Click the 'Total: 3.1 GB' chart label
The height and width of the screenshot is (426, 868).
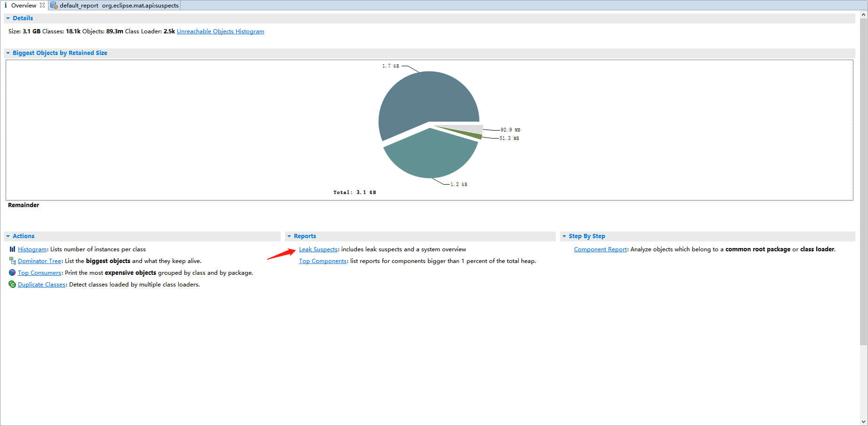click(355, 193)
